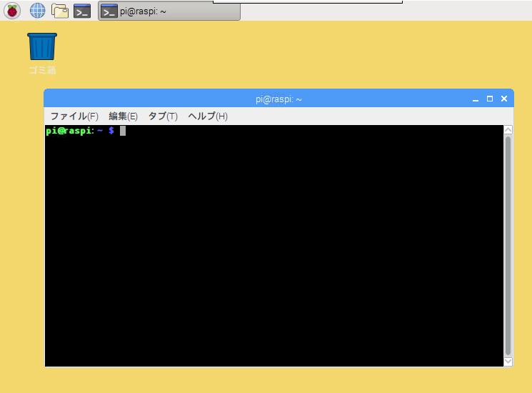Click the pi@raspi prompt text in terminal

click(70, 131)
